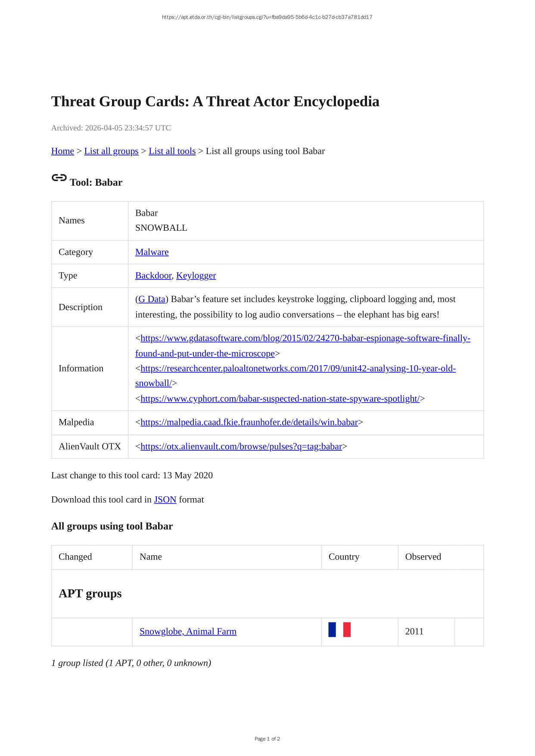Open the G Data source link
This screenshot has width=535, height=756.
pos(152,299)
